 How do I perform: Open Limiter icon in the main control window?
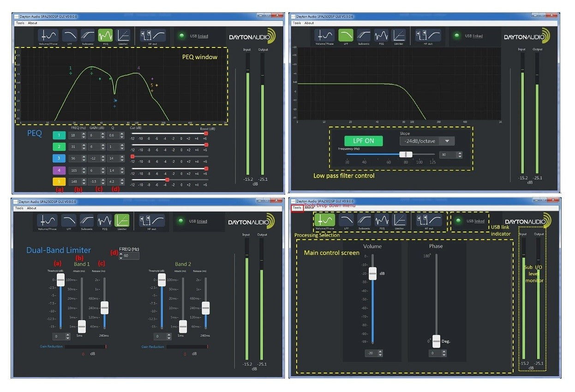399,220
